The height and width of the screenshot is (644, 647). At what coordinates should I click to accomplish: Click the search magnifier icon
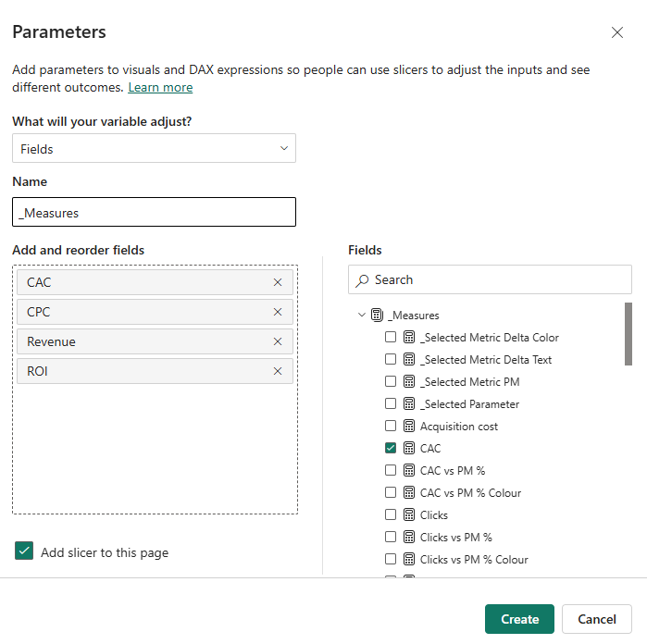tap(362, 280)
